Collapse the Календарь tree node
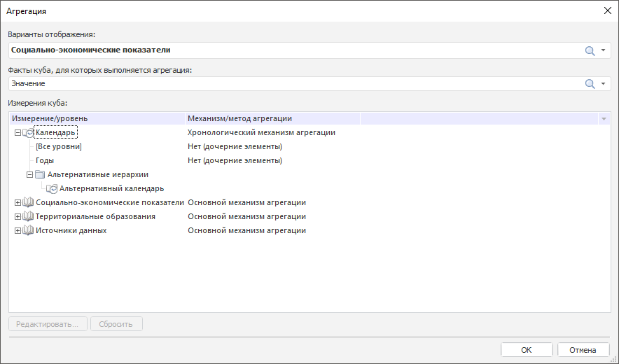This screenshot has height=364, width=619. pos(18,132)
